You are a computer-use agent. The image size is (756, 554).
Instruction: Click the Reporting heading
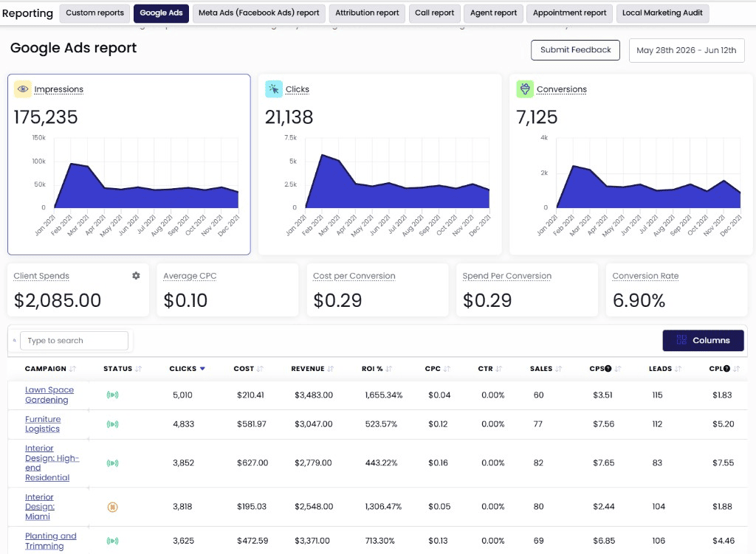click(x=27, y=13)
